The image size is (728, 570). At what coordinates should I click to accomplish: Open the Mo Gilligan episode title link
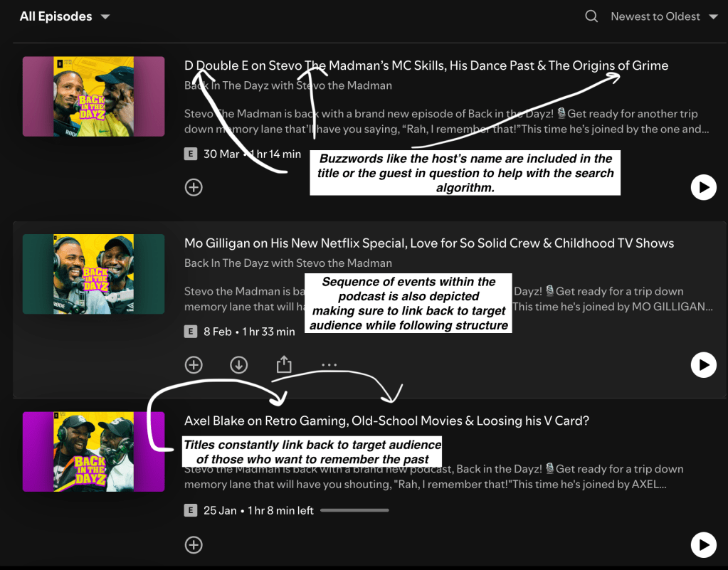428,243
